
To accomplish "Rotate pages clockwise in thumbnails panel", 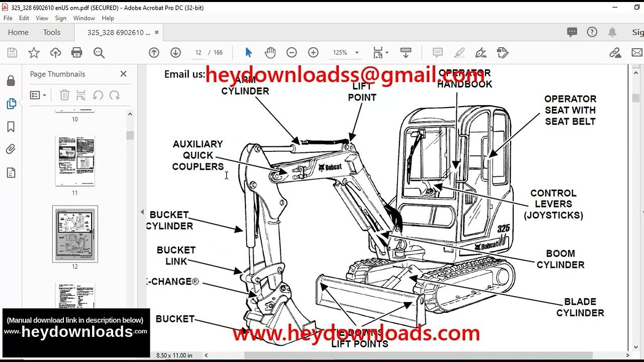I will pyautogui.click(x=115, y=95).
